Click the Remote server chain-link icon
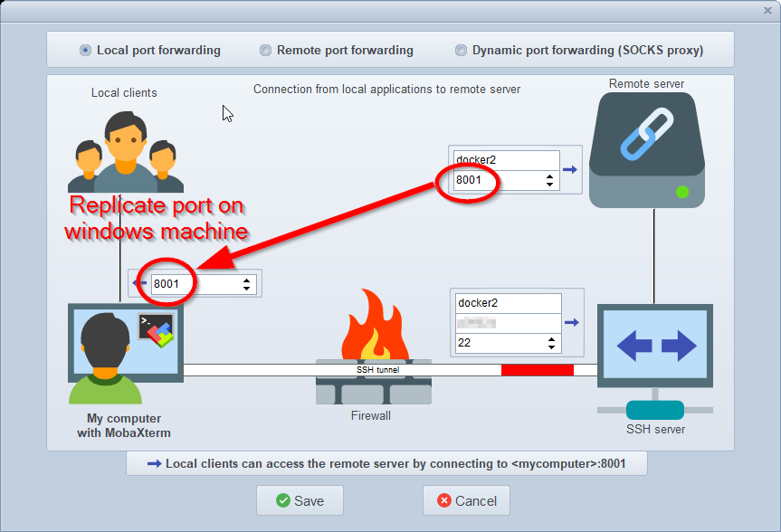The width and height of the screenshot is (781, 532). (646, 136)
